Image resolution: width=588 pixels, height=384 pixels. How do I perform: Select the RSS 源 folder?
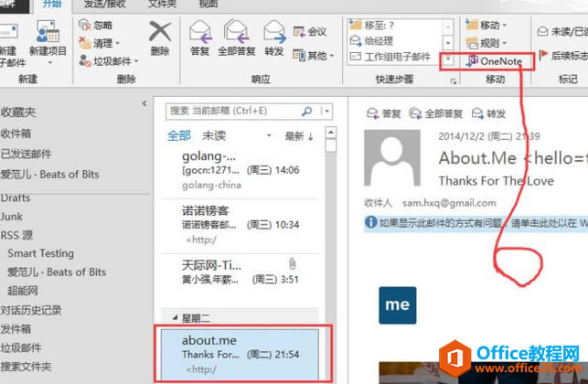coord(16,235)
